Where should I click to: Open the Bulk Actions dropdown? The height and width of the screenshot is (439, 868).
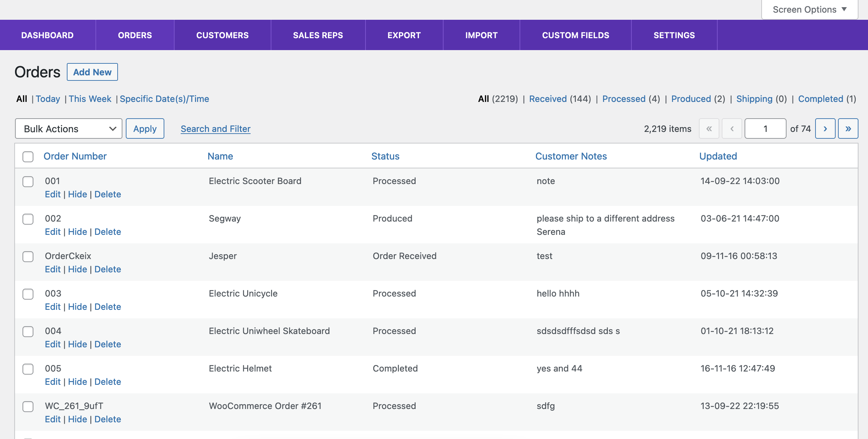[x=69, y=128]
